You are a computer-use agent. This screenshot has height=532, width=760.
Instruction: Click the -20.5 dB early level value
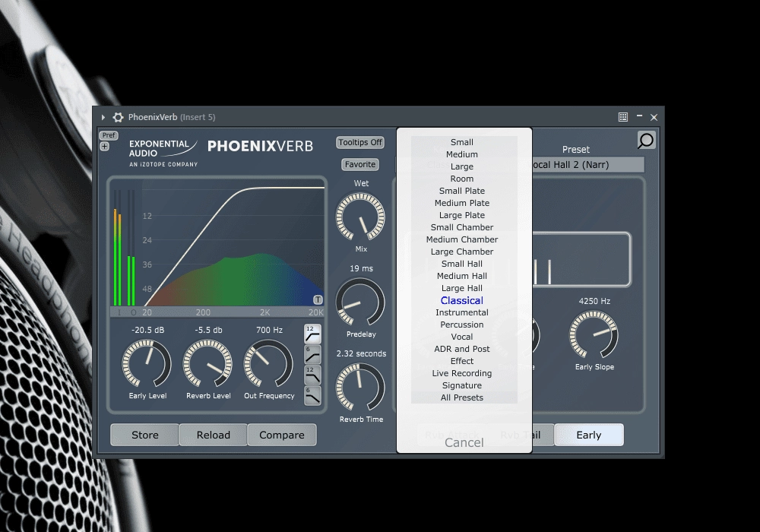click(148, 330)
